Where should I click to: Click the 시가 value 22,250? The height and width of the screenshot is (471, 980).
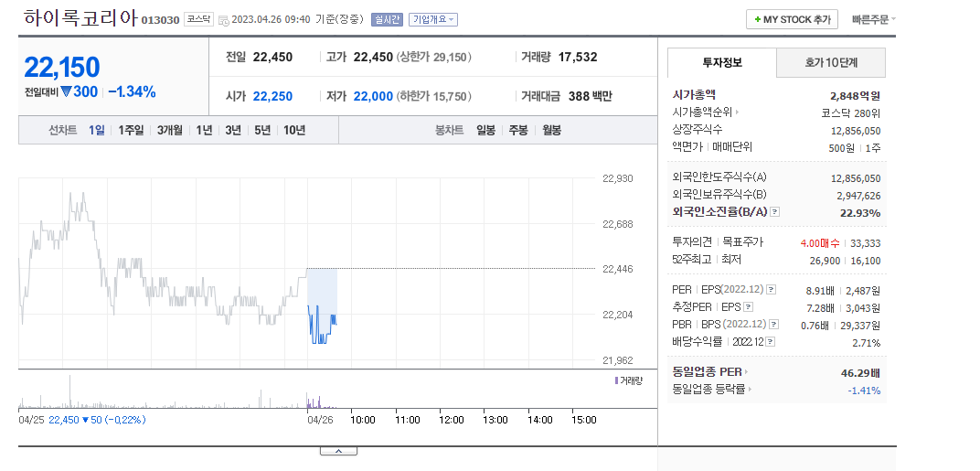click(272, 96)
